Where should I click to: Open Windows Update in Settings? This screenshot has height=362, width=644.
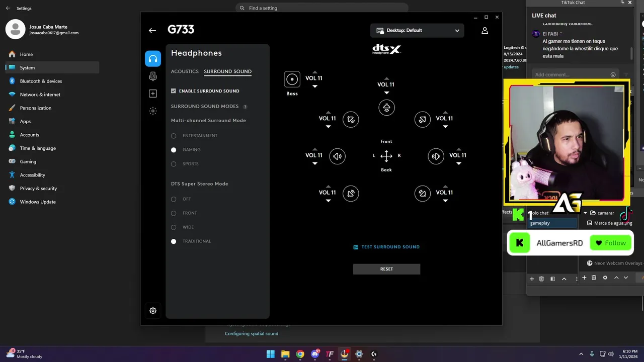coord(52,202)
